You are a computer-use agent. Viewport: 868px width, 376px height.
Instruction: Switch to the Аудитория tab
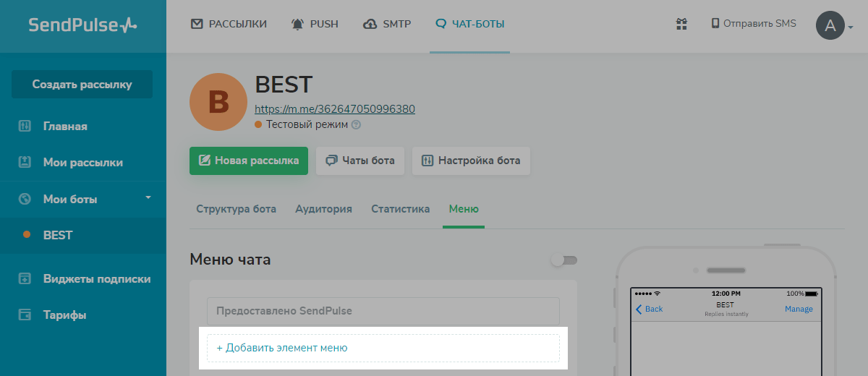click(x=323, y=209)
